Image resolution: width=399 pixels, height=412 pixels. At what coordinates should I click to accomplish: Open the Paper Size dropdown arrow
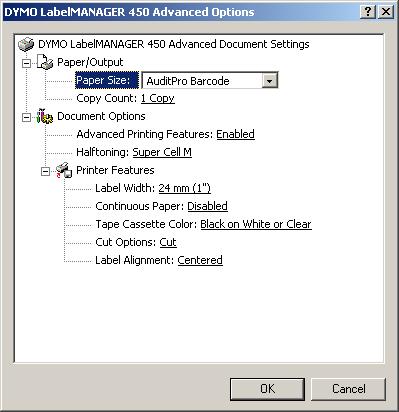click(x=269, y=81)
